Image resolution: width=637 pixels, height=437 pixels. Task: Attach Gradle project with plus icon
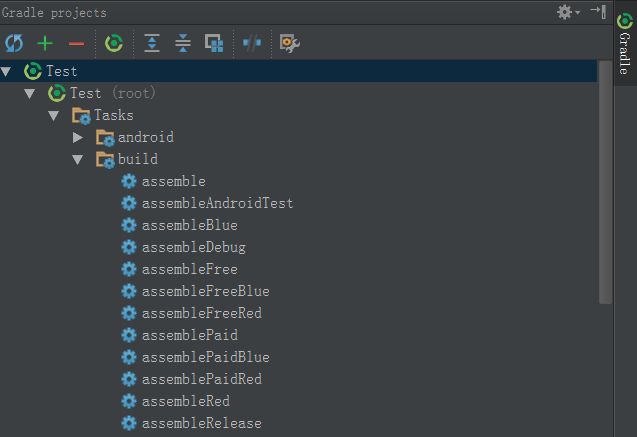pos(45,43)
